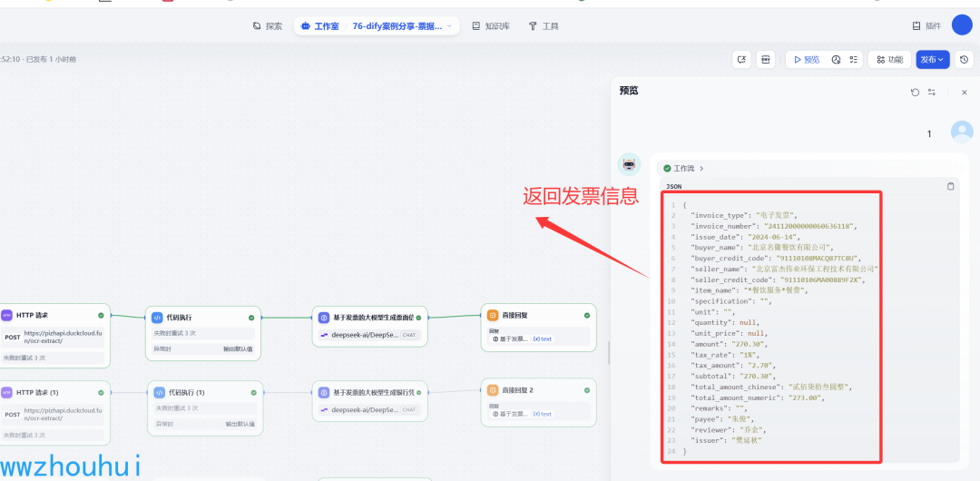Click the "invoice_number" line in JSON output
This screenshot has height=481, width=980.
pyautogui.click(x=774, y=226)
